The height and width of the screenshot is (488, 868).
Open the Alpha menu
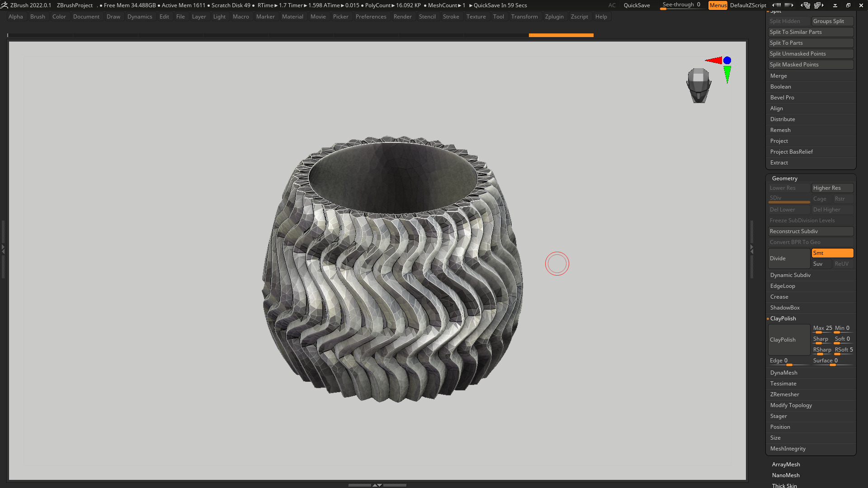click(x=16, y=17)
